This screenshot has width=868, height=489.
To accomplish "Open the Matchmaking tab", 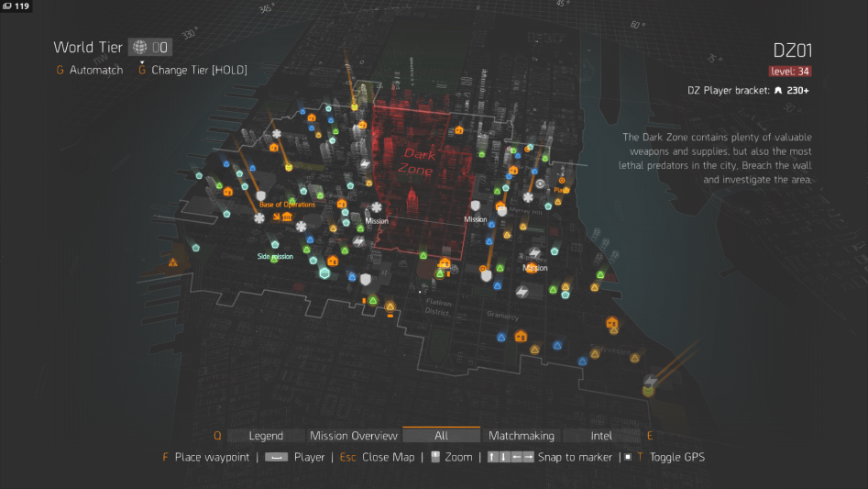I will [522, 436].
